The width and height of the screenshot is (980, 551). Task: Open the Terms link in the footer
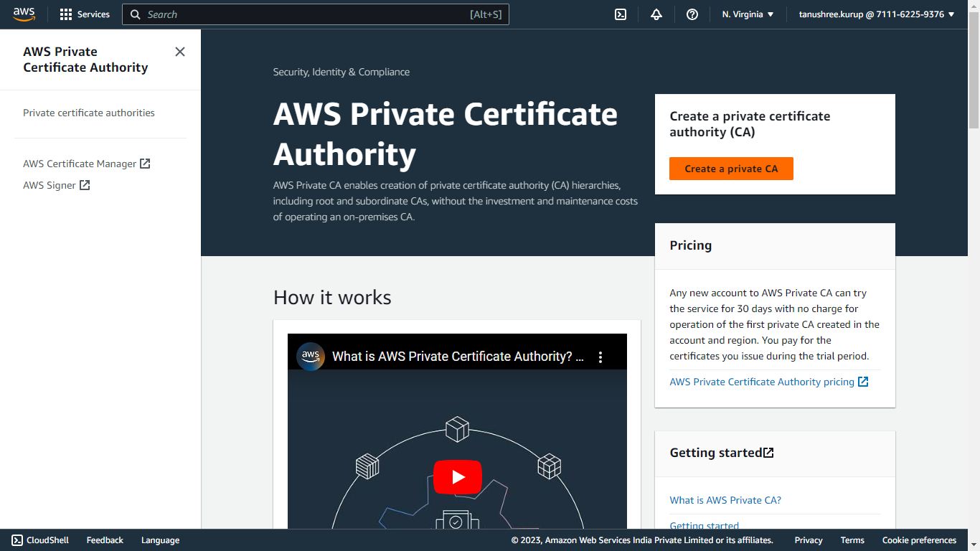[852, 540]
